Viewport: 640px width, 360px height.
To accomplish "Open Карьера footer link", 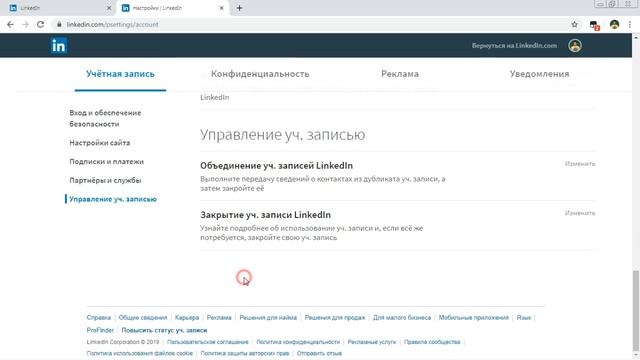I will pos(187,318).
